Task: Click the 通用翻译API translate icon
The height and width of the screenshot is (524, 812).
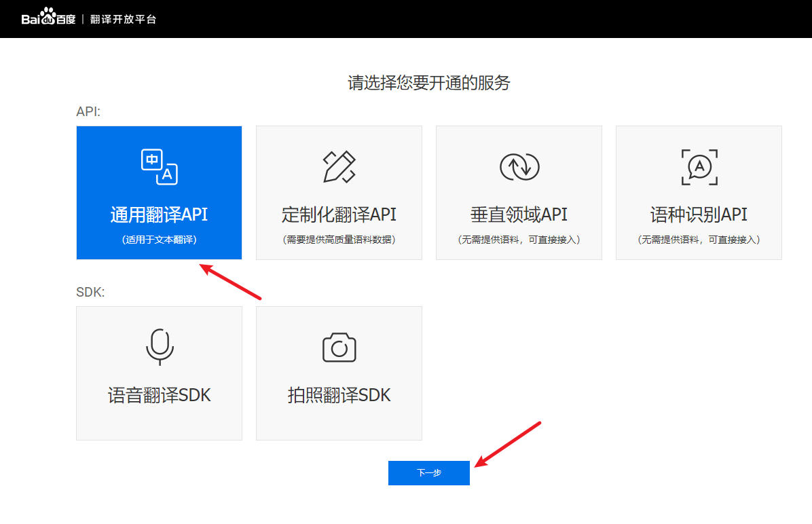Action: pyautogui.click(x=160, y=167)
